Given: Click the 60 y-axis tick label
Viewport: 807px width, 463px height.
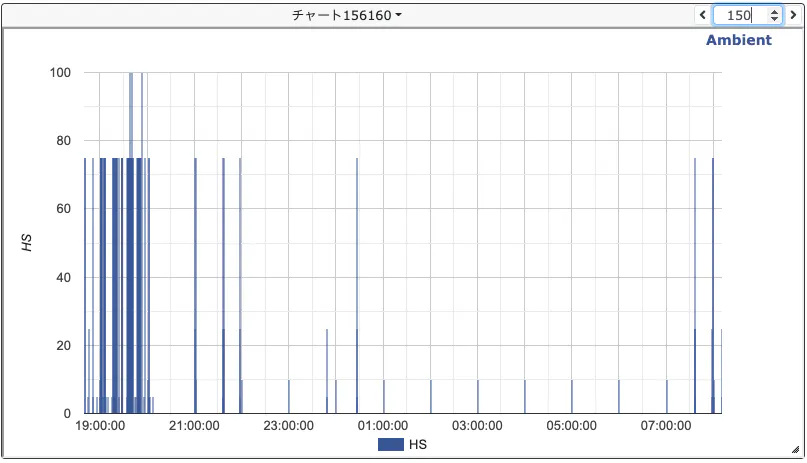Looking at the screenshot, I should coord(63,209).
